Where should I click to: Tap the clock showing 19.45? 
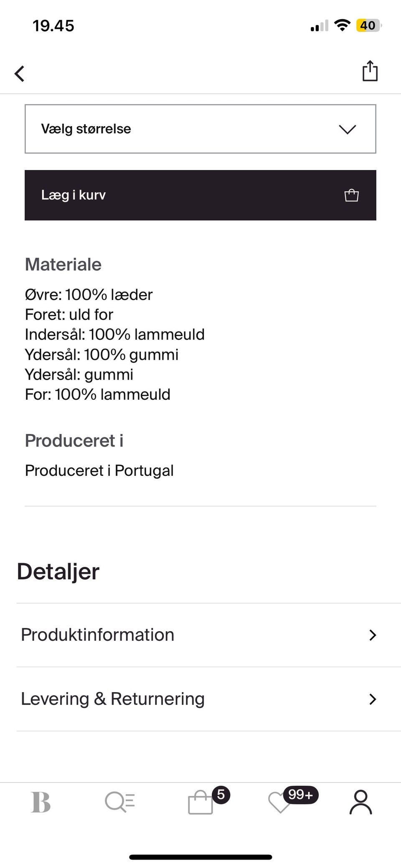[x=53, y=26]
